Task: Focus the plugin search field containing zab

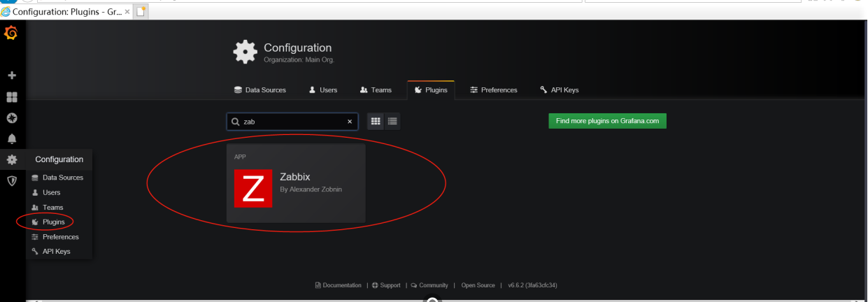Action: click(x=292, y=122)
